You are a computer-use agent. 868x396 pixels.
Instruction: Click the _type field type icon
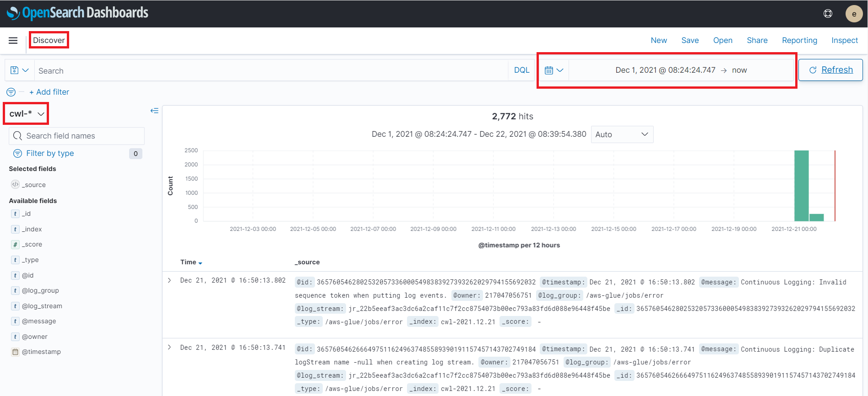pyautogui.click(x=15, y=260)
